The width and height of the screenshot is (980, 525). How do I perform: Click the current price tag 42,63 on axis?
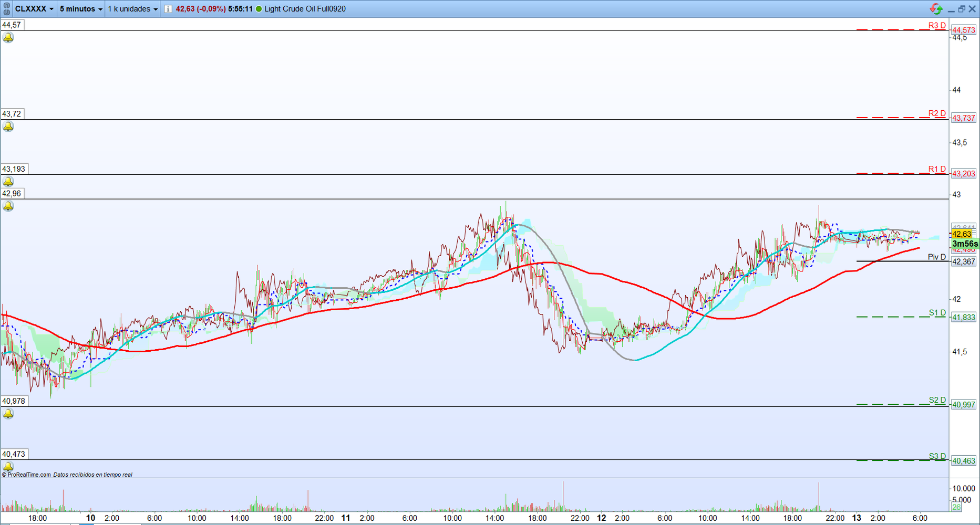pos(962,234)
